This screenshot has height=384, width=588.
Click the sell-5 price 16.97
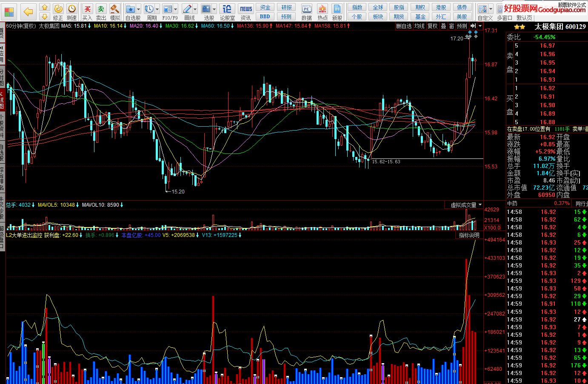pos(548,46)
